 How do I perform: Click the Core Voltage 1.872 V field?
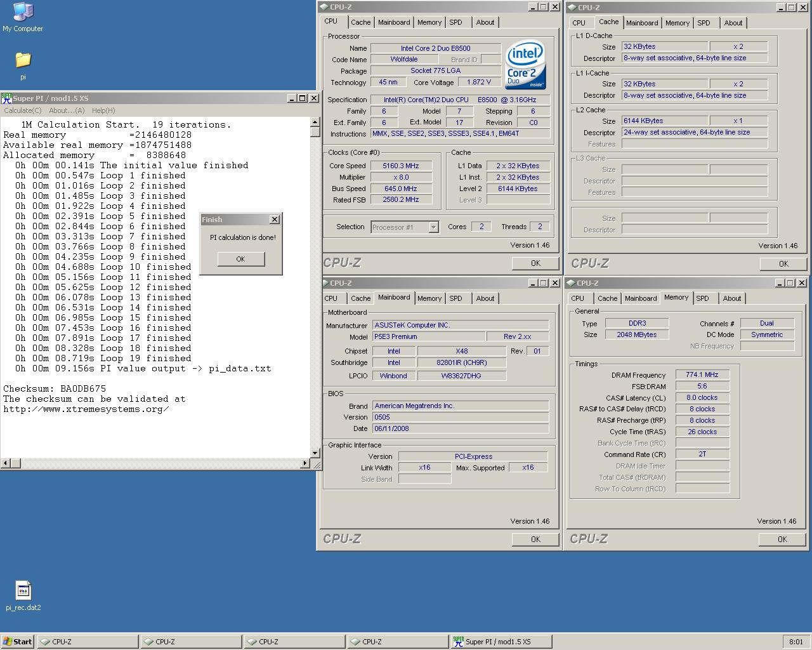click(479, 83)
